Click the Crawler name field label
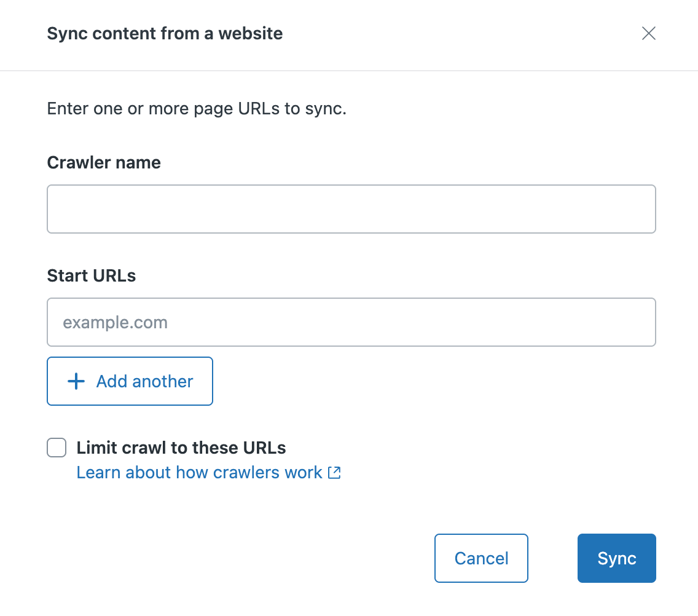 pos(104,162)
